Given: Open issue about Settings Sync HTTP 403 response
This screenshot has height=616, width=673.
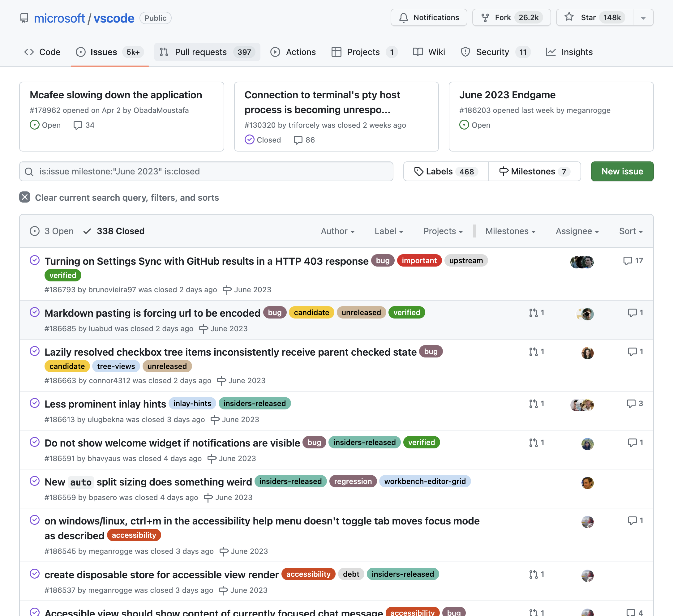Looking at the screenshot, I should pos(206,261).
